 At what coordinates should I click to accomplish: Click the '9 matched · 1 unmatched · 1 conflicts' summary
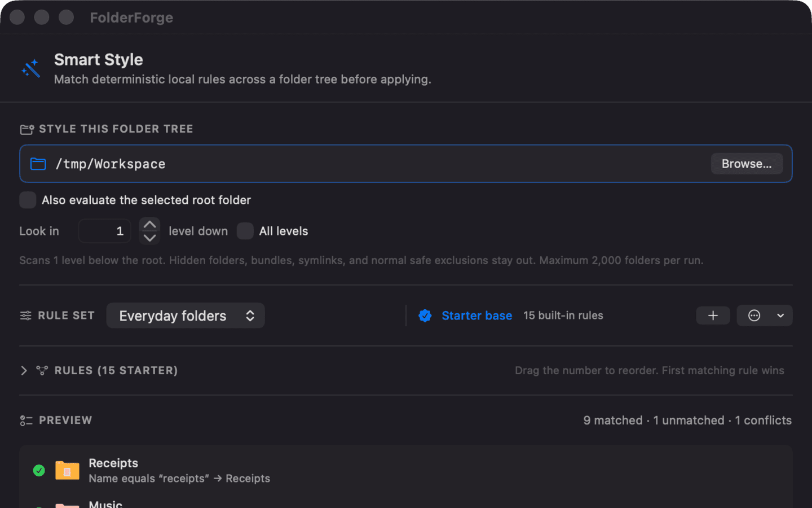[687, 421]
